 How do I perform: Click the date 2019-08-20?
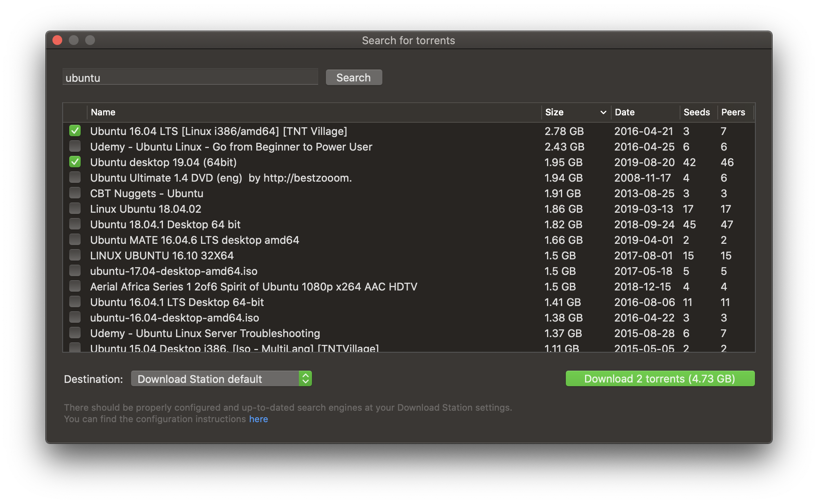(644, 162)
